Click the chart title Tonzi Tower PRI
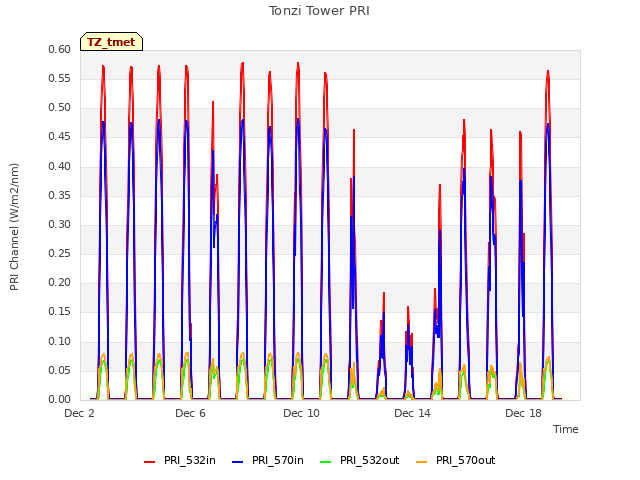 pos(319,11)
